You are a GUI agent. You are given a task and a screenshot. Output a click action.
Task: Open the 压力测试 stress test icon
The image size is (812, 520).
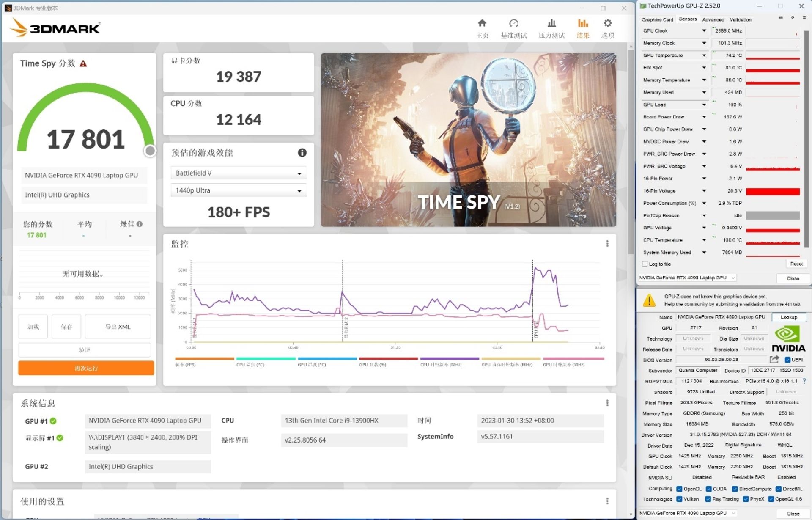click(551, 23)
